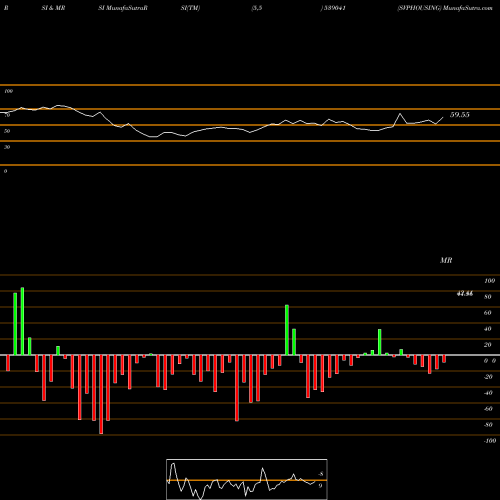Click the -20 label on the MR axis
Image resolution: width=500 pixels, height=500 pixels.
click(x=488, y=377)
